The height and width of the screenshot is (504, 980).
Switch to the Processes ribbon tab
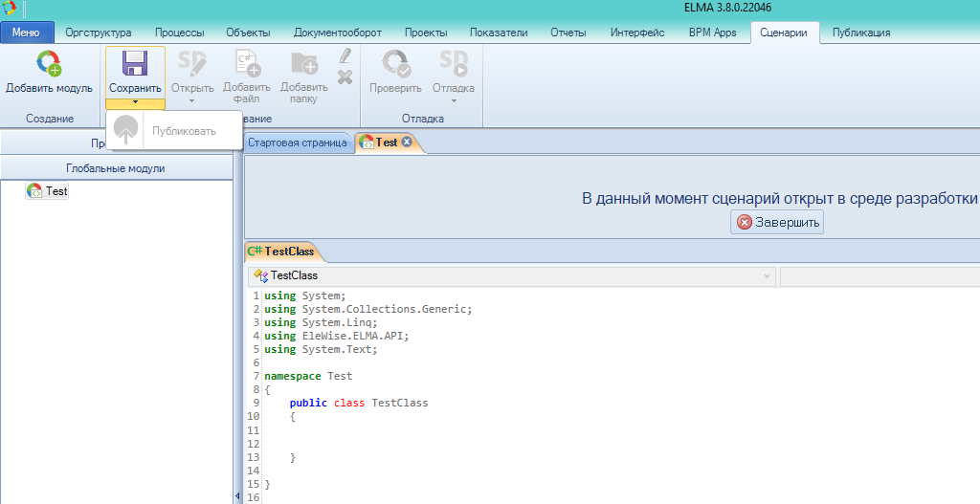click(179, 33)
